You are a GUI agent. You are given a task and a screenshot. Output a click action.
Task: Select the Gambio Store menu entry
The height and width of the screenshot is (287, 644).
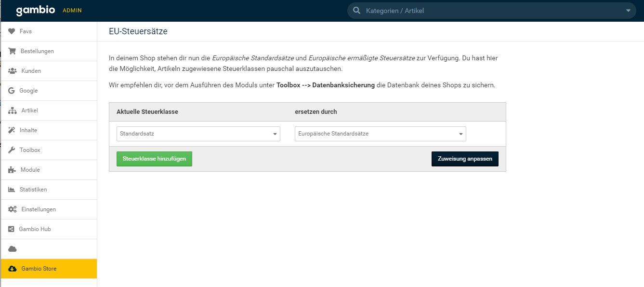[x=39, y=269]
